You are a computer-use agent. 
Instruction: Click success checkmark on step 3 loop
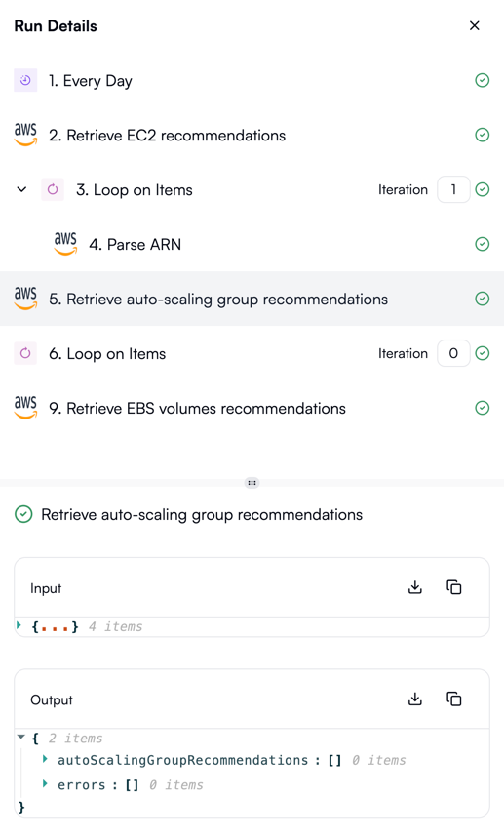click(x=483, y=189)
